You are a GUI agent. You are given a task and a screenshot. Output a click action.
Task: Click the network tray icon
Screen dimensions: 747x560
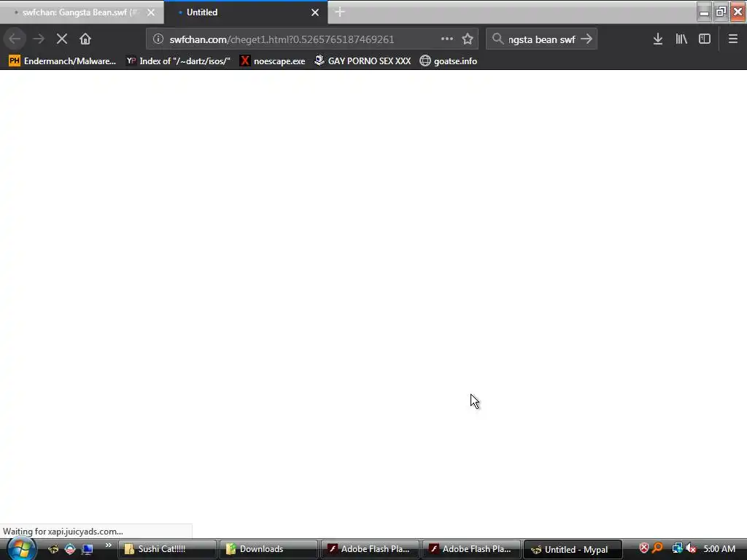[x=677, y=548]
